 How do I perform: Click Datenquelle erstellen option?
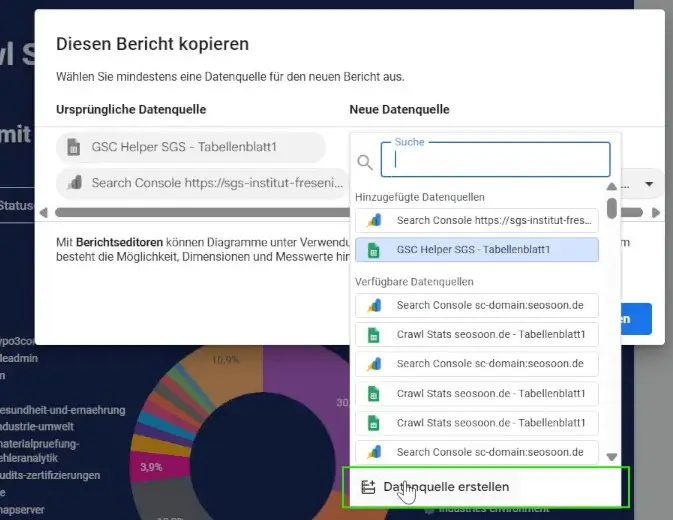pyautogui.click(x=485, y=487)
